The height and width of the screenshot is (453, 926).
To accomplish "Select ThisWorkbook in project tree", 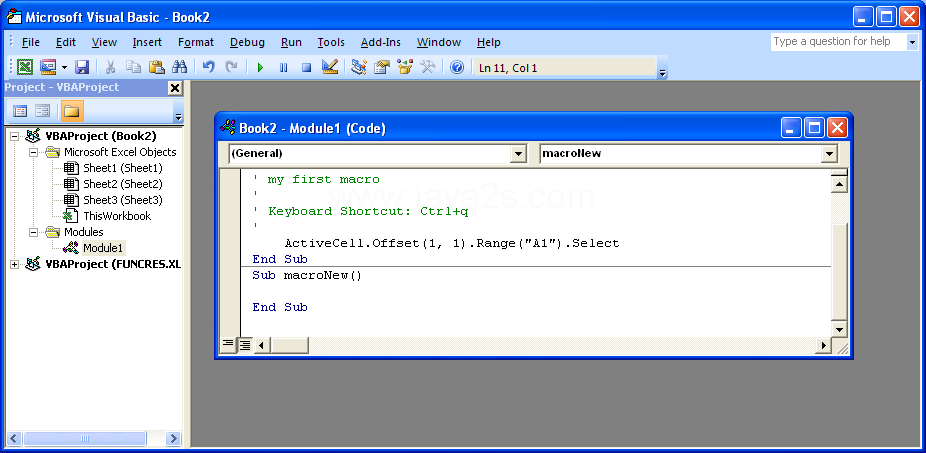I will (x=117, y=216).
